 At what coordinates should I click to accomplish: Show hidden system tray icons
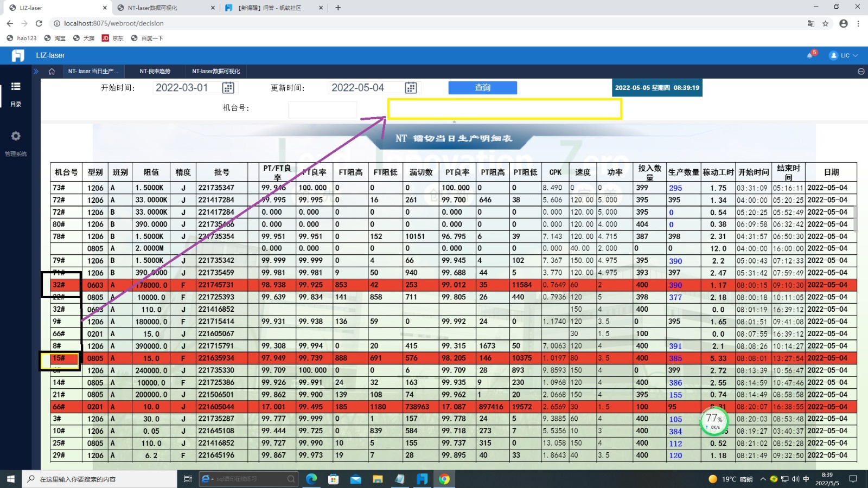pos(763,479)
